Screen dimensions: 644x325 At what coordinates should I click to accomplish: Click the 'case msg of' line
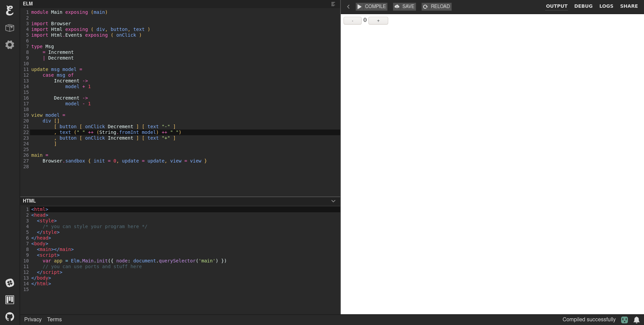point(58,75)
